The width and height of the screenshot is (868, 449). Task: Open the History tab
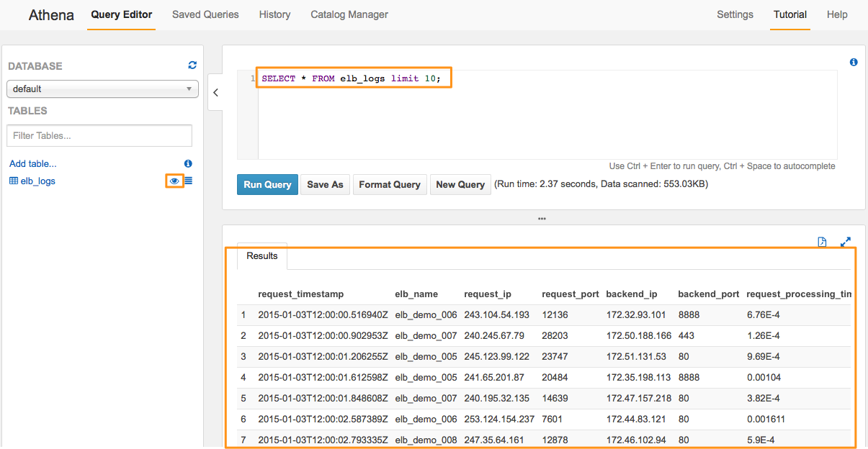(x=274, y=14)
